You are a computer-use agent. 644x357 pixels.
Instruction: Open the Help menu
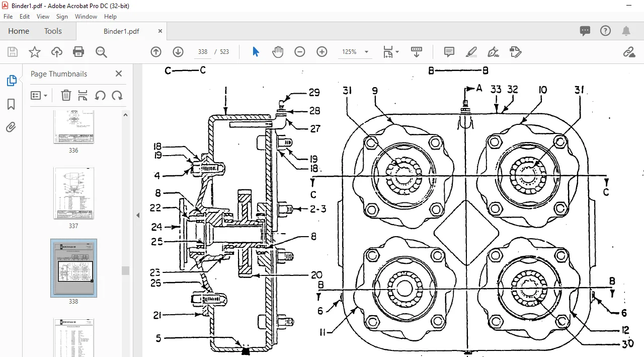(x=110, y=17)
